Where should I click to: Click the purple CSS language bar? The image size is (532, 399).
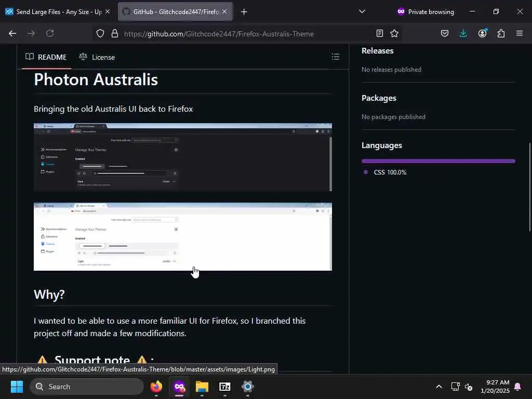click(x=438, y=161)
